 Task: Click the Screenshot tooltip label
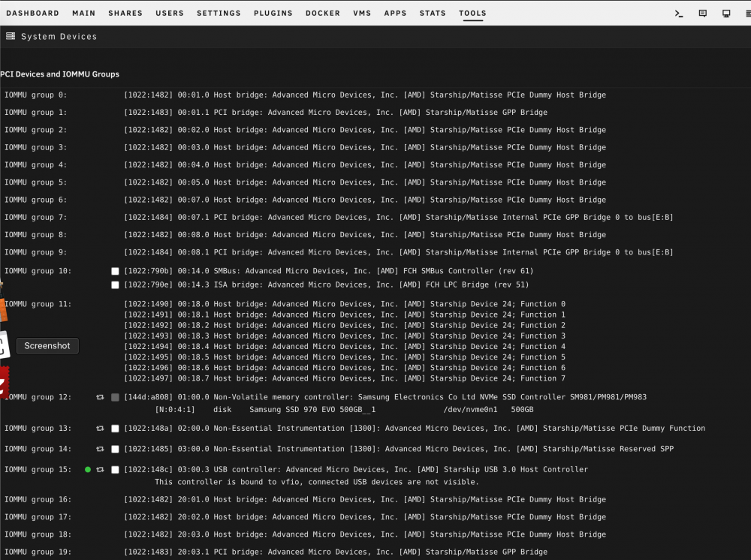(x=47, y=345)
